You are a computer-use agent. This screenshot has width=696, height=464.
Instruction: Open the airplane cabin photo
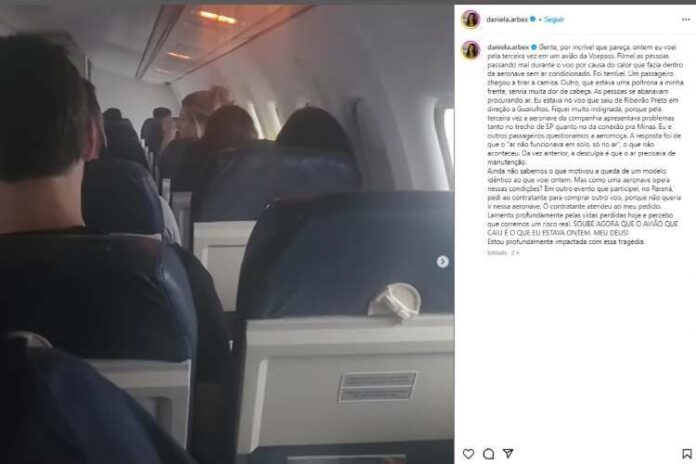tap(227, 234)
